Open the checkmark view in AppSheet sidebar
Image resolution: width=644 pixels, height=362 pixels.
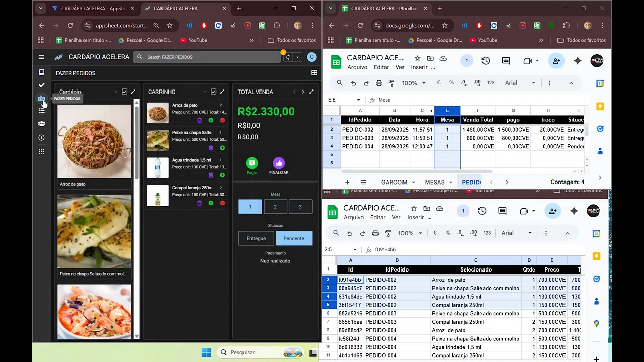click(x=41, y=85)
